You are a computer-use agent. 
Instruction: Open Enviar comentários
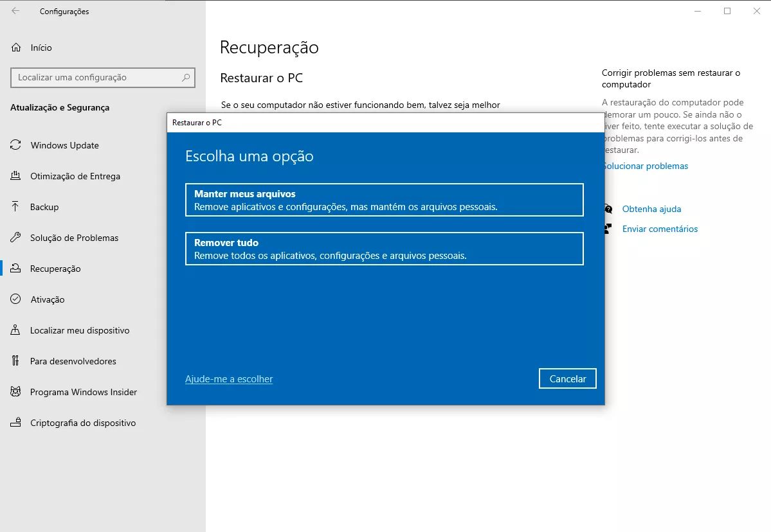660,229
